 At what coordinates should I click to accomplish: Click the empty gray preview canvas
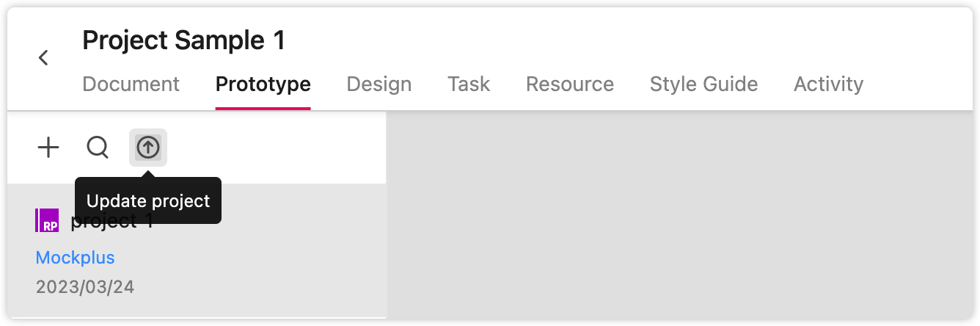tap(680, 215)
